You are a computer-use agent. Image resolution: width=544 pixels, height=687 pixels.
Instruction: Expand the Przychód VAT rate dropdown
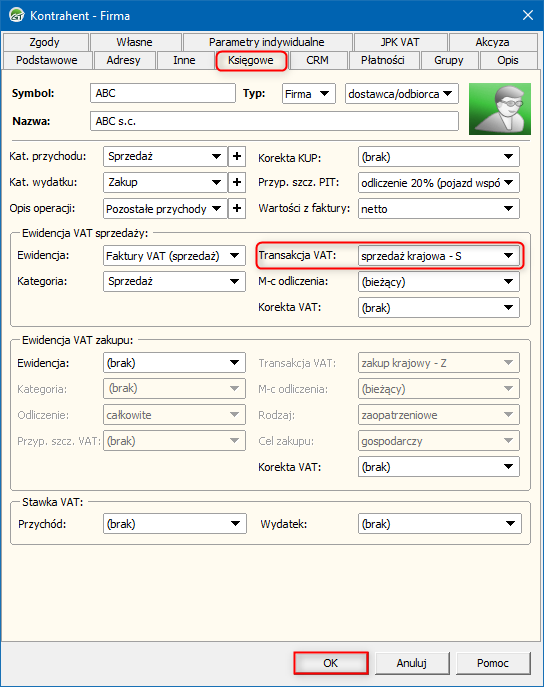175,524
